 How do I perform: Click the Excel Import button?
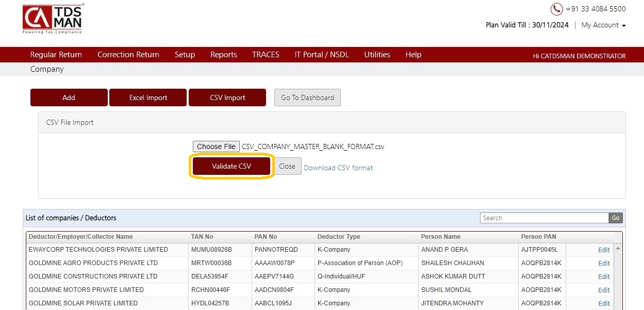tap(148, 97)
